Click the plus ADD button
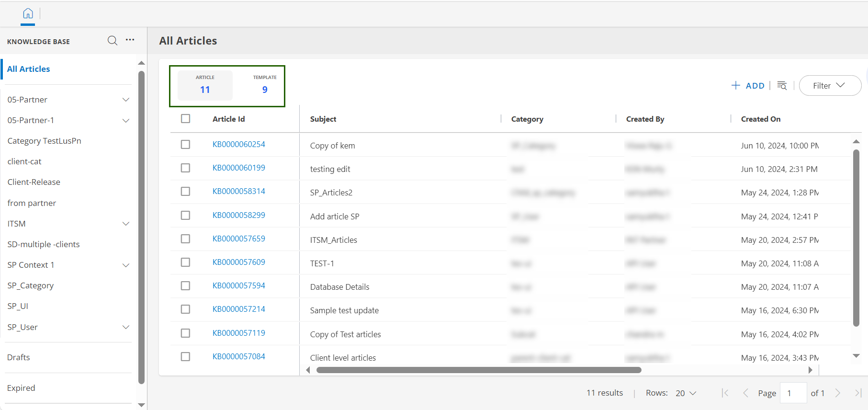This screenshot has width=868, height=410. pos(748,86)
